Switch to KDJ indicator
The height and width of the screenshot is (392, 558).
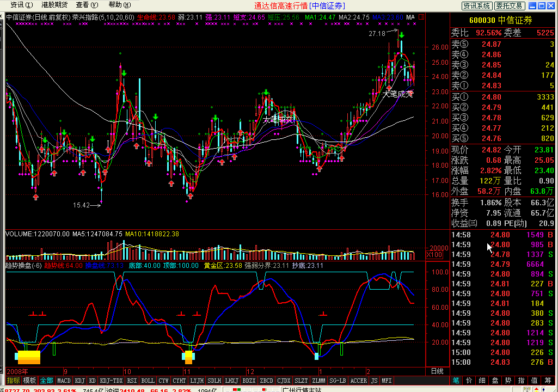coord(79,381)
